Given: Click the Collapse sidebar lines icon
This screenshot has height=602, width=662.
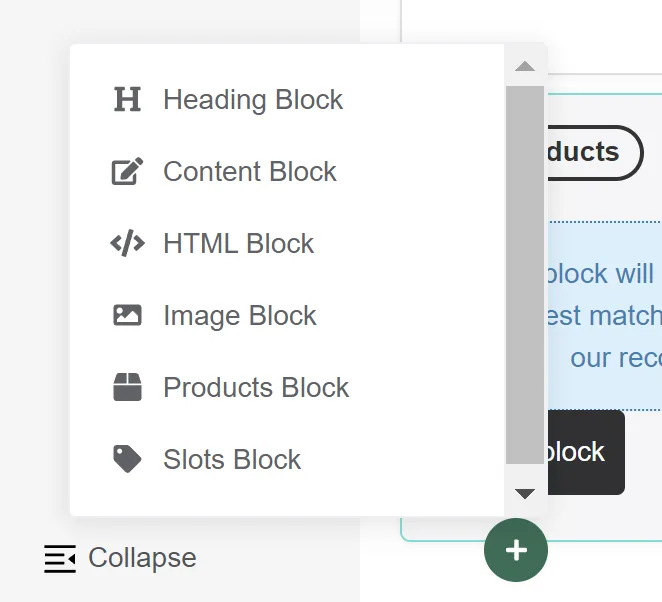Looking at the screenshot, I should [x=60, y=559].
